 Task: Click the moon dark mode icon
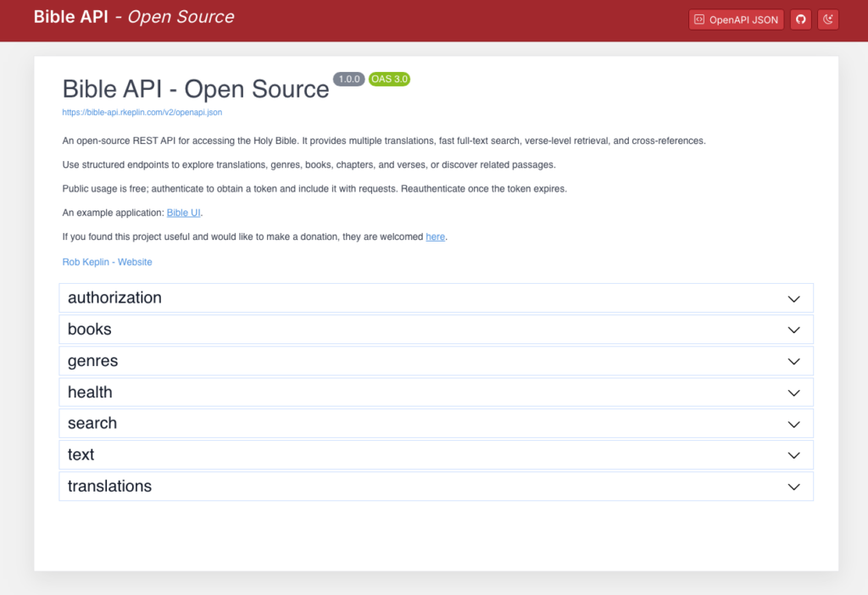pyautogui.click(x=827, y=19)
